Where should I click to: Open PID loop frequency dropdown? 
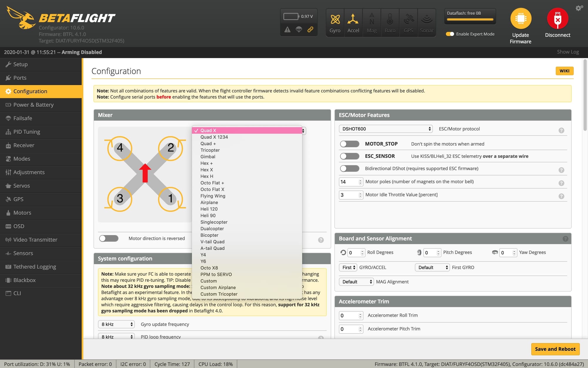point(116,336)
